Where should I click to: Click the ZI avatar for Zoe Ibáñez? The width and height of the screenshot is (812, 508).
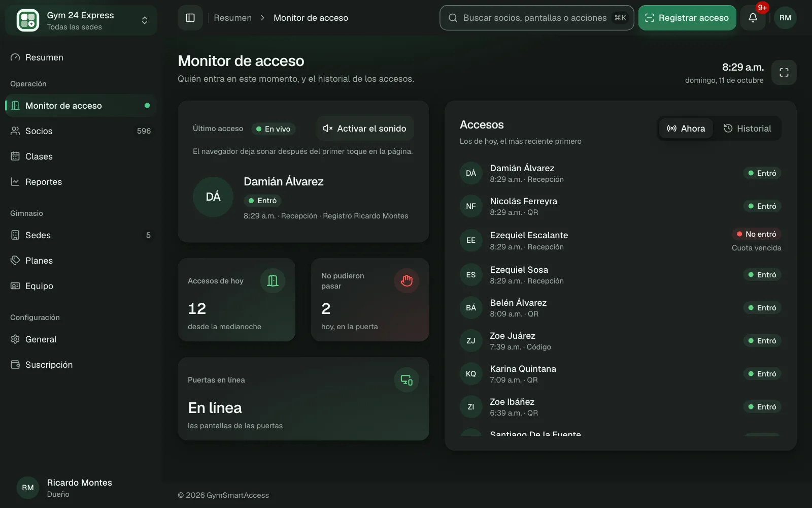pos(471,407)
